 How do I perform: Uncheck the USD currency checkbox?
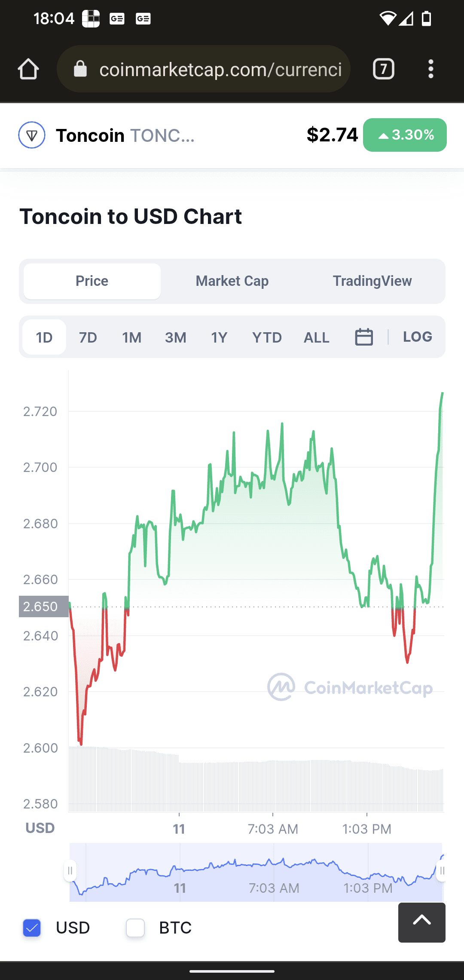(32, 928)
